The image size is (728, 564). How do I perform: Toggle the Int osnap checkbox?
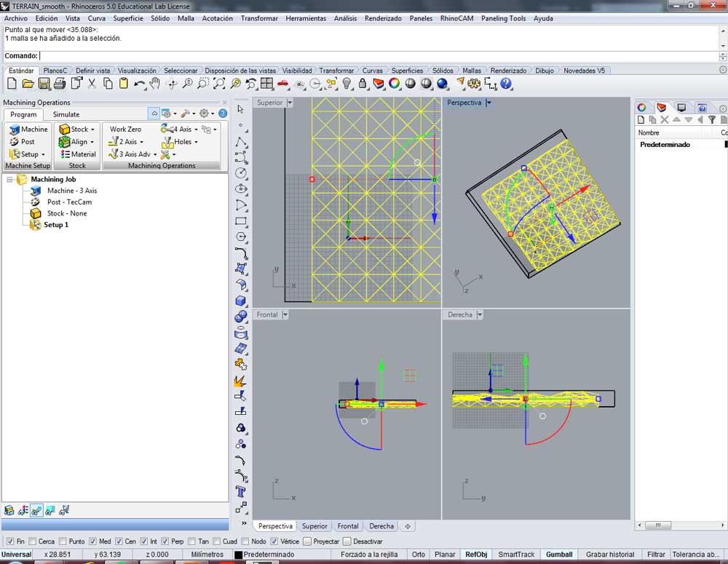144,541
